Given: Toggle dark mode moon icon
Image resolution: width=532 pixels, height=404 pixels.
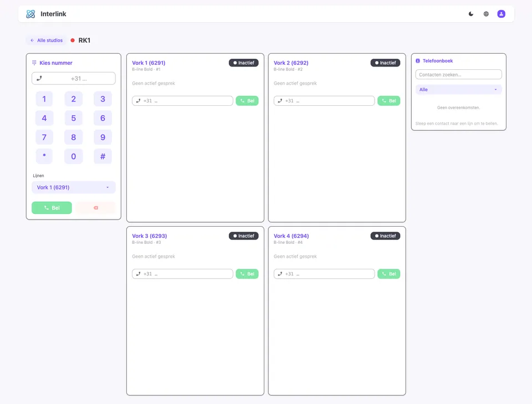Looking at the screenshot, I should point(471,14).
